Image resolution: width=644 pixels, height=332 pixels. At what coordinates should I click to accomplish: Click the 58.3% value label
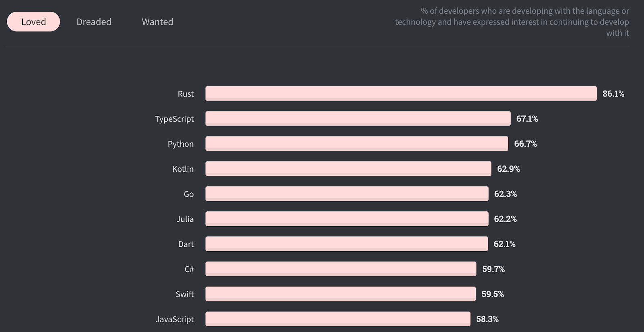click(x=487, y=319)
